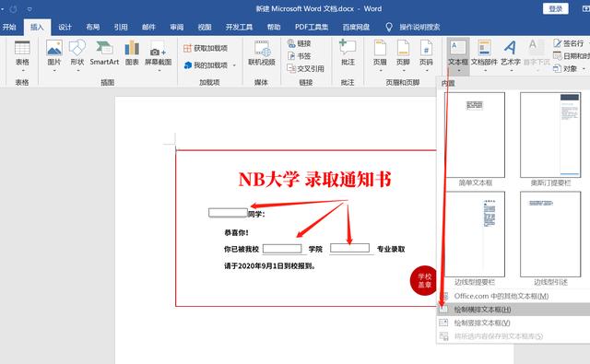Add a new Comment (批注)

coord(348,53)
